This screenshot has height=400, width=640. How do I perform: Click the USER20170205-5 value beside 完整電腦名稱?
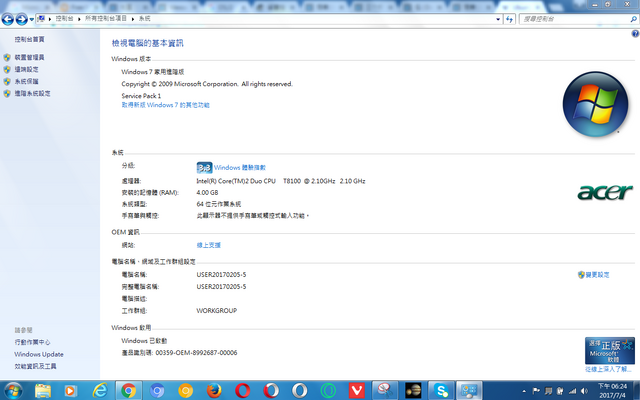[221, 287]
